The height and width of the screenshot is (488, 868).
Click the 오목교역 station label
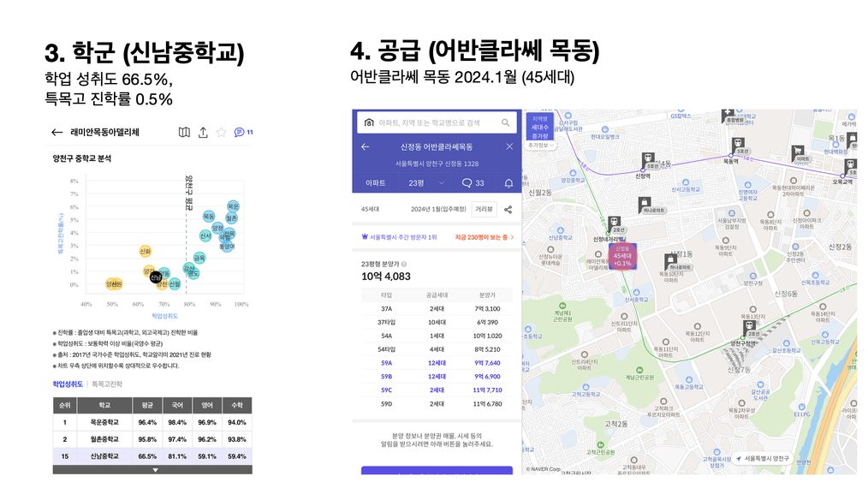[843, 182]
